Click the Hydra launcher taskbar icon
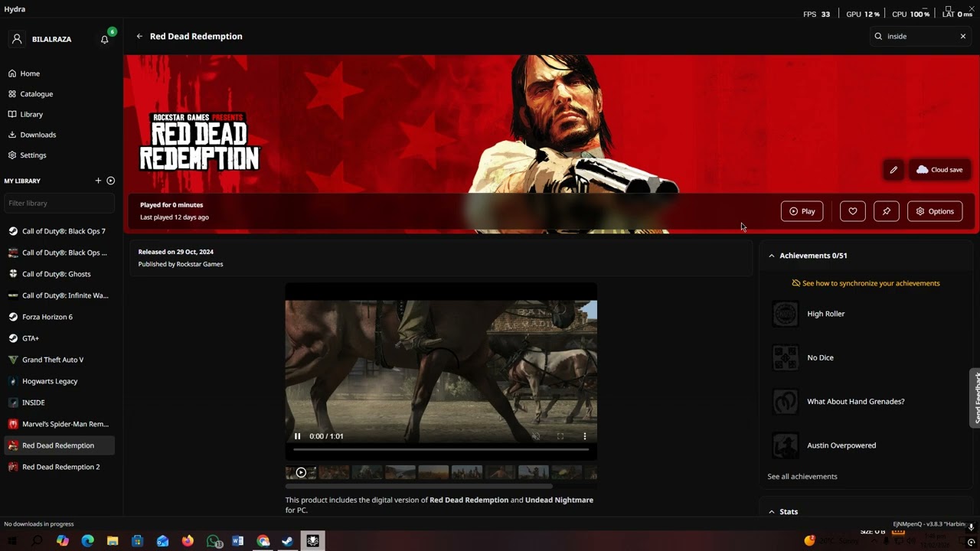This screenshot has height=551, width=980. point(313,541)
